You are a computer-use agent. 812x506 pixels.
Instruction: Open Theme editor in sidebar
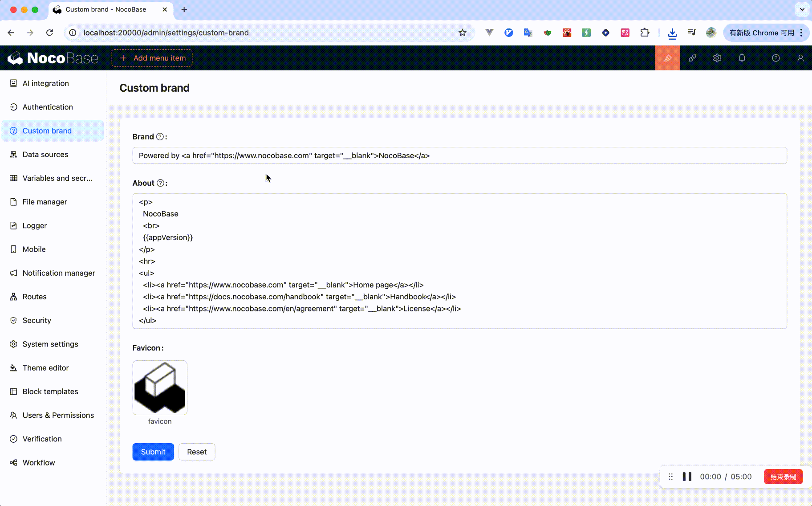click(45, 368)
